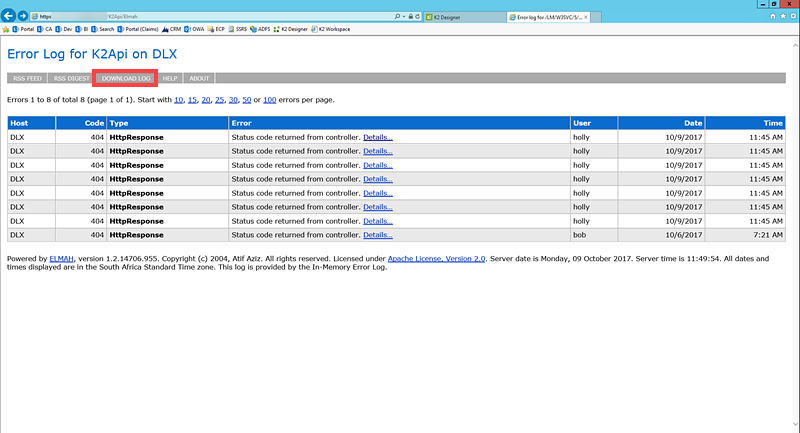Open the ADFS favorite
The image size is (800, 433).
[260, 29]
